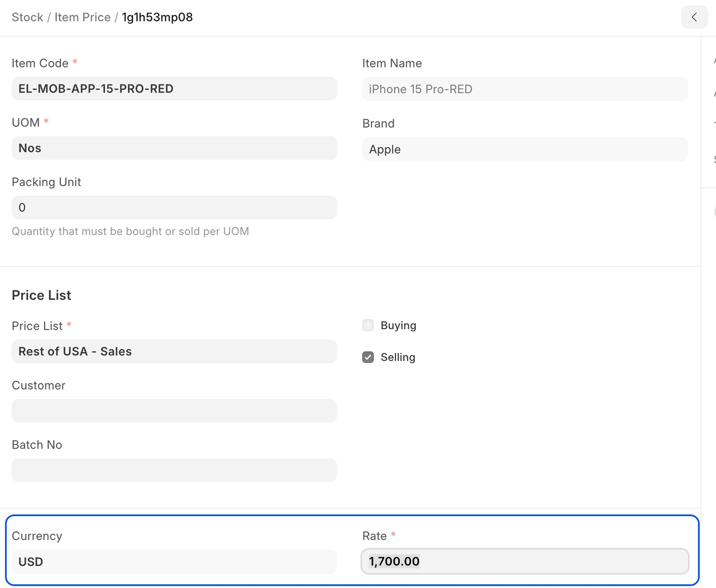Screen dimensions: 716x588
Task: Open the Item Code link field
Action: [174, 89]
